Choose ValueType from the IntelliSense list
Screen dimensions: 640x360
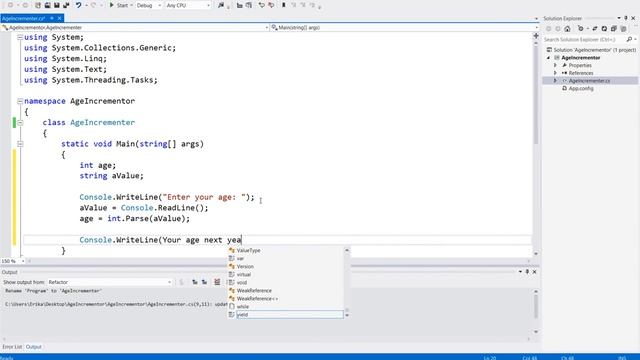pyautogui.click(x=285, y=250)
